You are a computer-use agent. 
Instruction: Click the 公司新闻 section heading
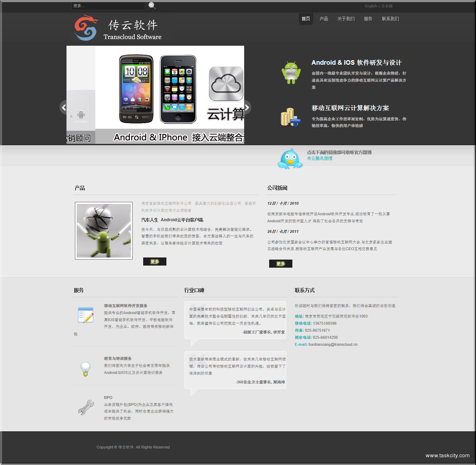coord(277,188)
